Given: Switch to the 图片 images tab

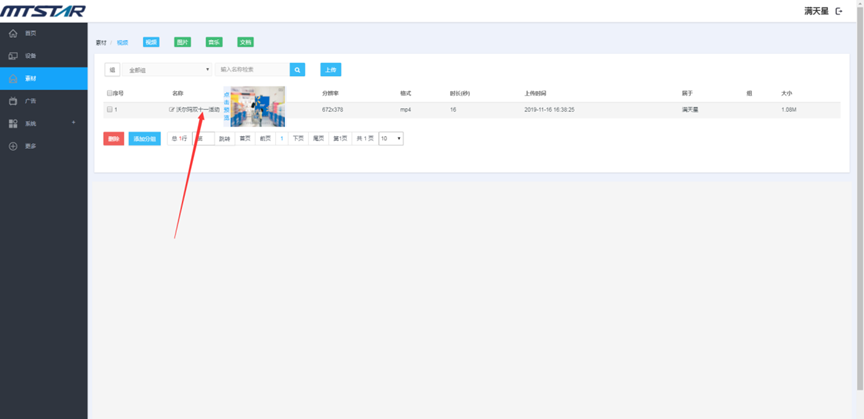Looking at the screenshot, I should (x=182, y=42).
